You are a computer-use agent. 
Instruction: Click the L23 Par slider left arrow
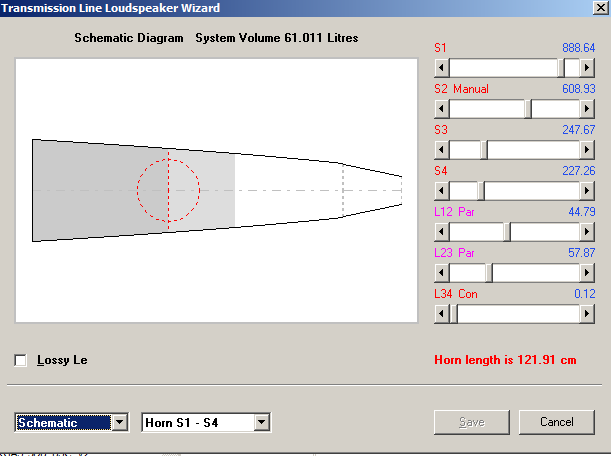point(441,273)
